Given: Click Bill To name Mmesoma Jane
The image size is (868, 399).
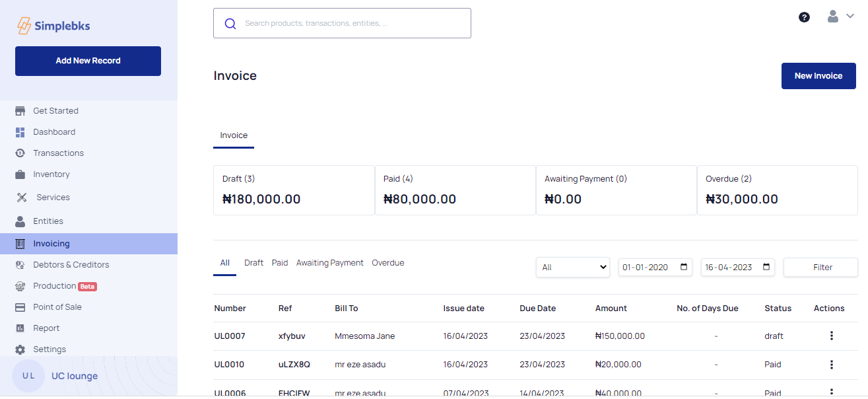Looking at the screenshot, I should pos(365,336).
